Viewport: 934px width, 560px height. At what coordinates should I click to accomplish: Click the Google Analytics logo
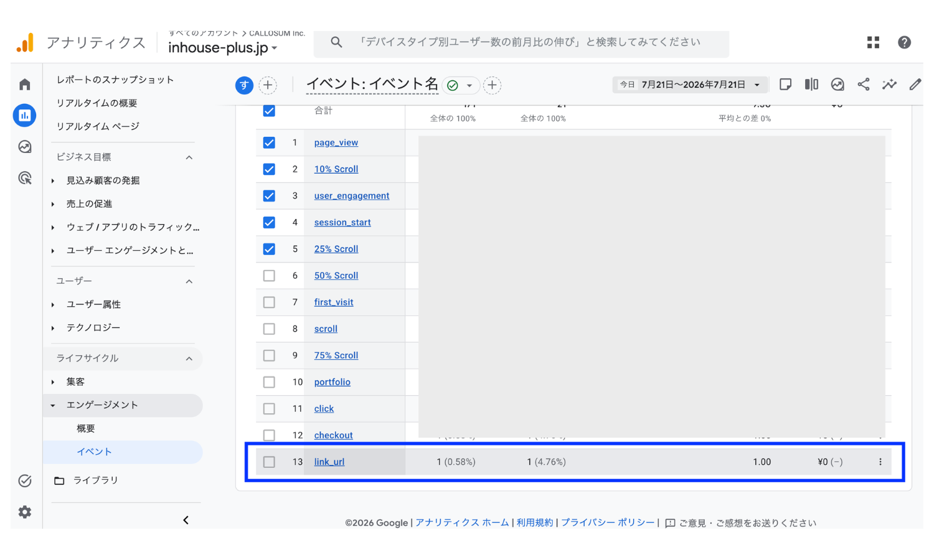tap(26, 42)
